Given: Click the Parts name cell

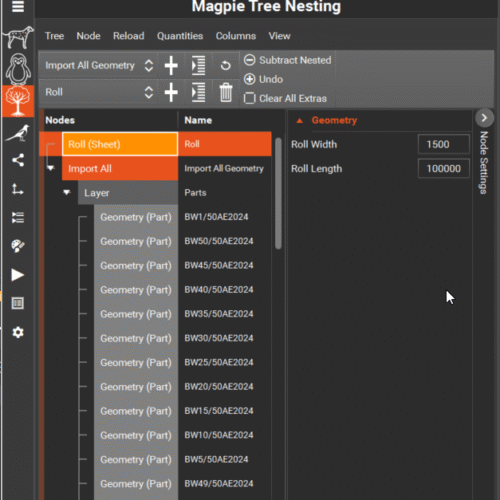Looking at the screenshot, I should point(225,193).
